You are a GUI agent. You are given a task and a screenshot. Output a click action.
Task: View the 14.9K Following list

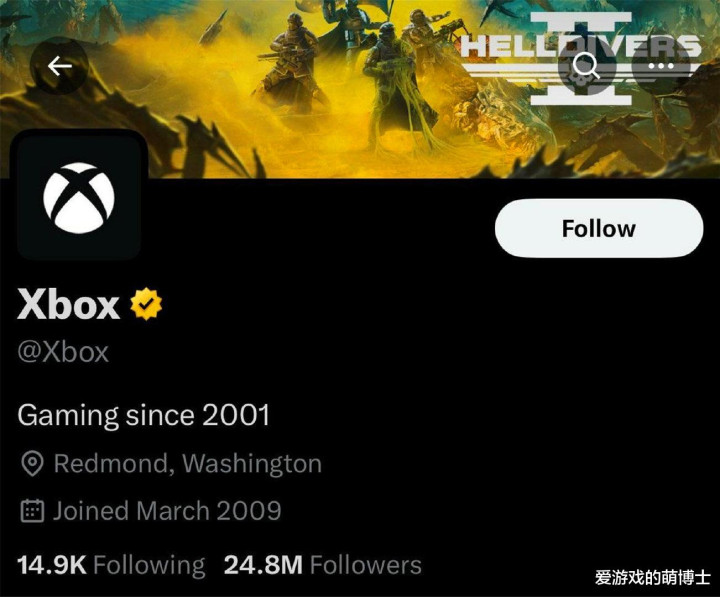click(x=111, y=565)
